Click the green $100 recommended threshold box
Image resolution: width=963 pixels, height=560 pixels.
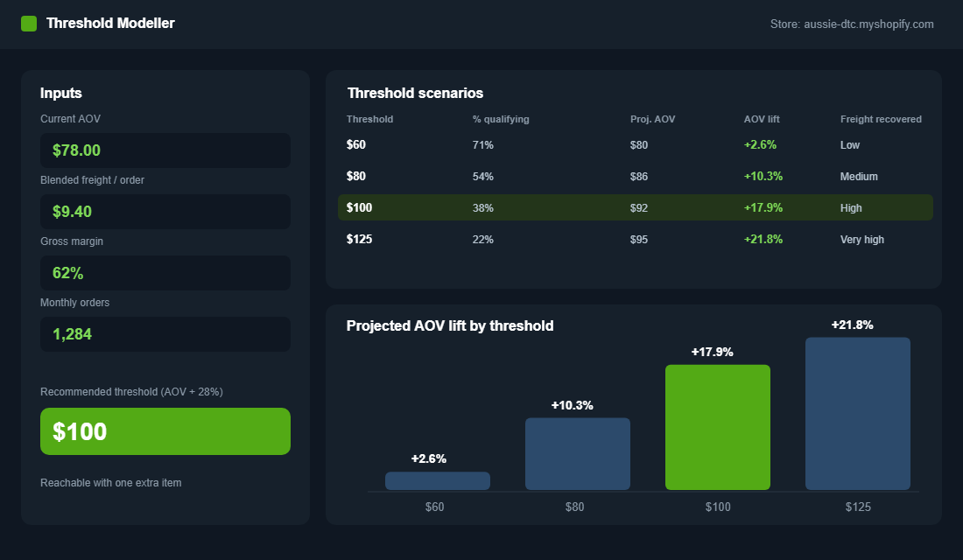click(165, 431)
